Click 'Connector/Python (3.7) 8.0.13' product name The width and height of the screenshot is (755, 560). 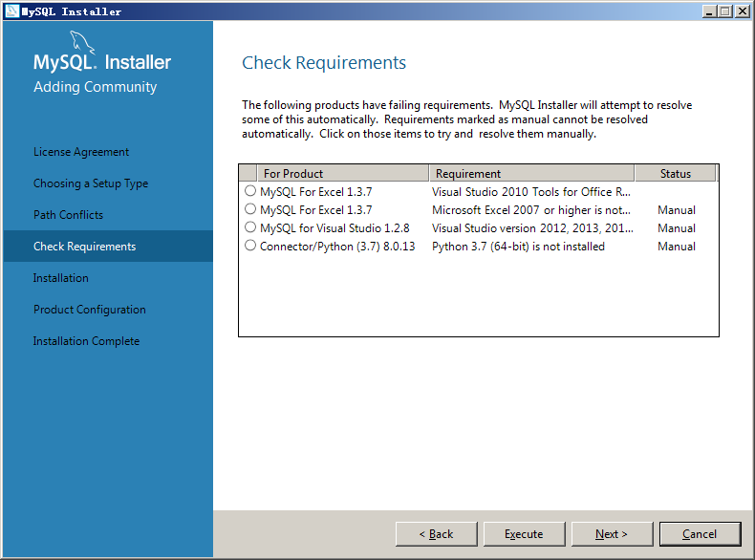337,247
